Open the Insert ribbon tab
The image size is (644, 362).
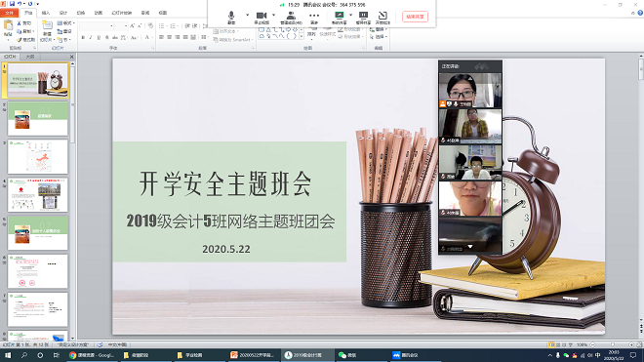(x=46, y=13)
